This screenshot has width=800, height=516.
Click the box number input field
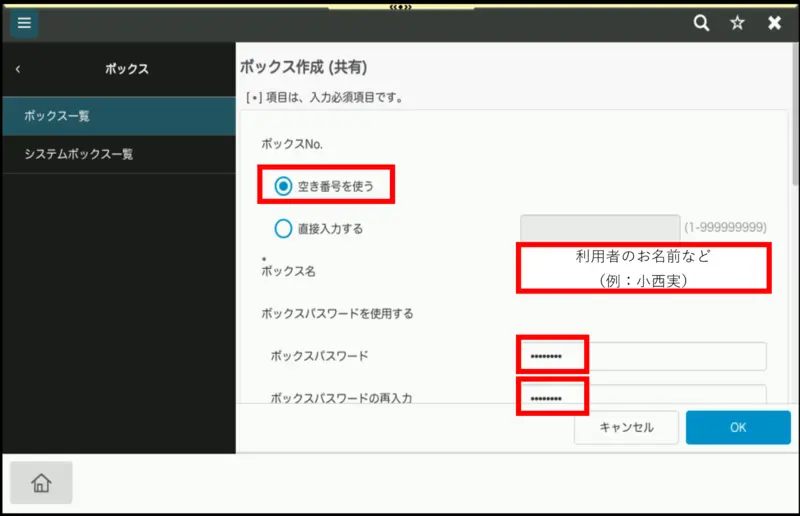(x=600, y=228)
